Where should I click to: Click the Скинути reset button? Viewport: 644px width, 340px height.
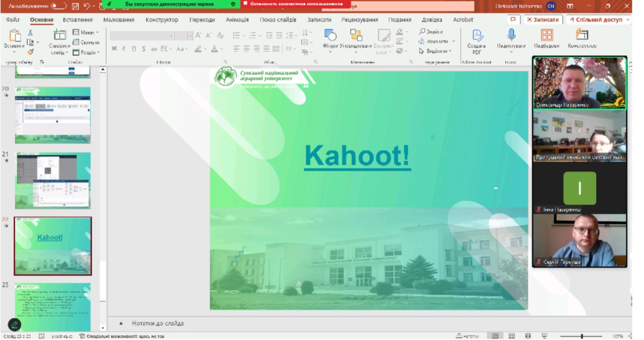(x=86, y=42)
